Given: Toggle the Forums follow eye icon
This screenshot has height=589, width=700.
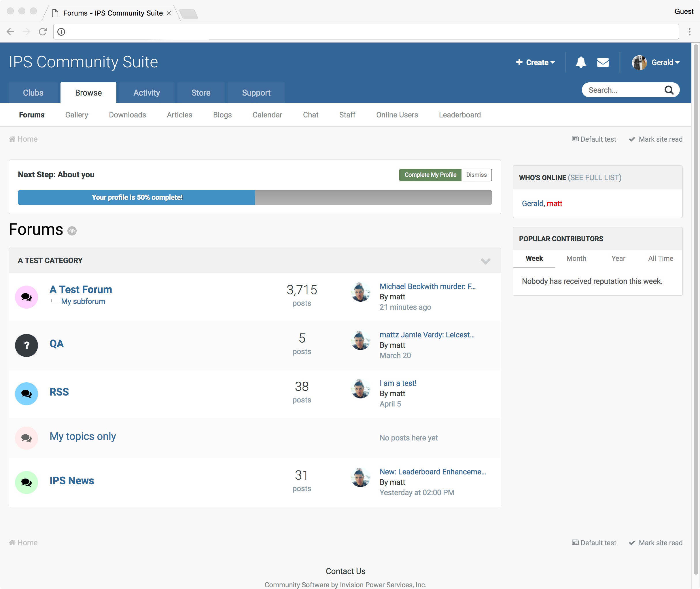Looking at the screenshot, I should point(72,231).
